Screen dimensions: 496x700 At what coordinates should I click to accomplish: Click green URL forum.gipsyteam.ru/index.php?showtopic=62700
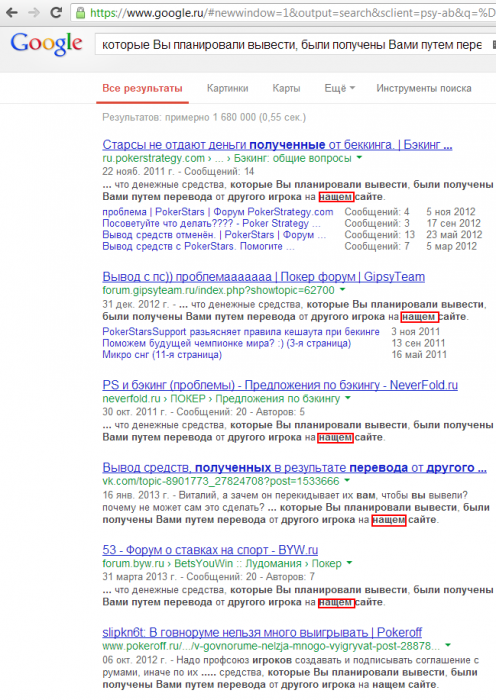pos(218,290)
